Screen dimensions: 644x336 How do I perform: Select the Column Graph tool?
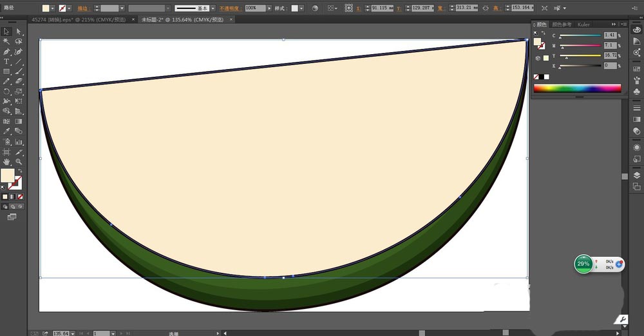19,142
